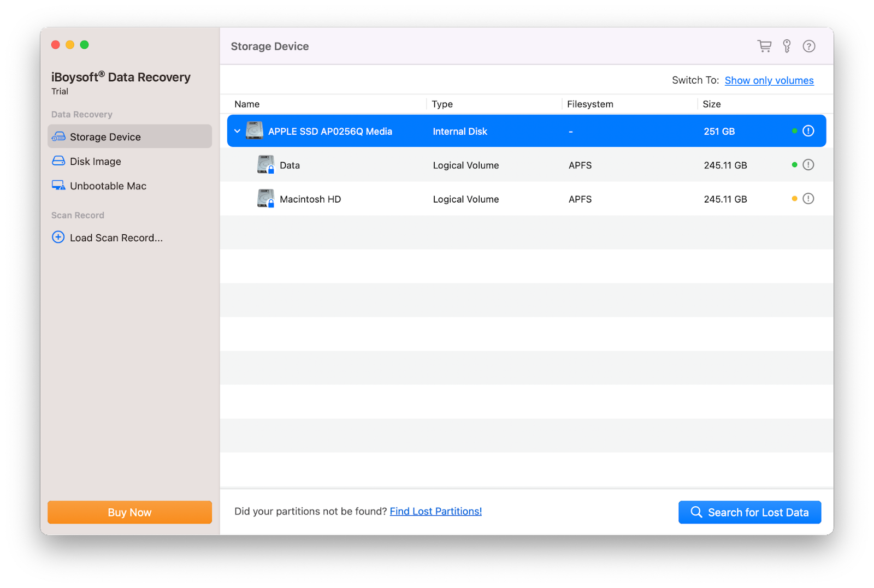Click the Buy Now button
This screenshot has width=874, height=588.
(x=129, y=512)
